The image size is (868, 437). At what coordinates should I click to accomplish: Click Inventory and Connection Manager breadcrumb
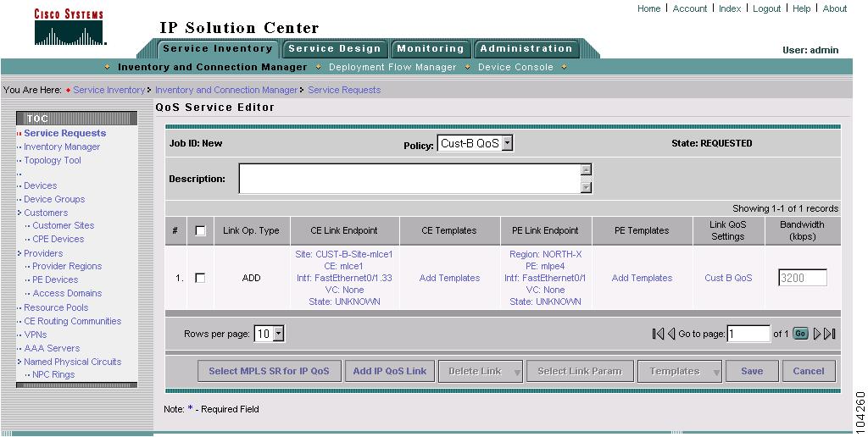(225, 90)
